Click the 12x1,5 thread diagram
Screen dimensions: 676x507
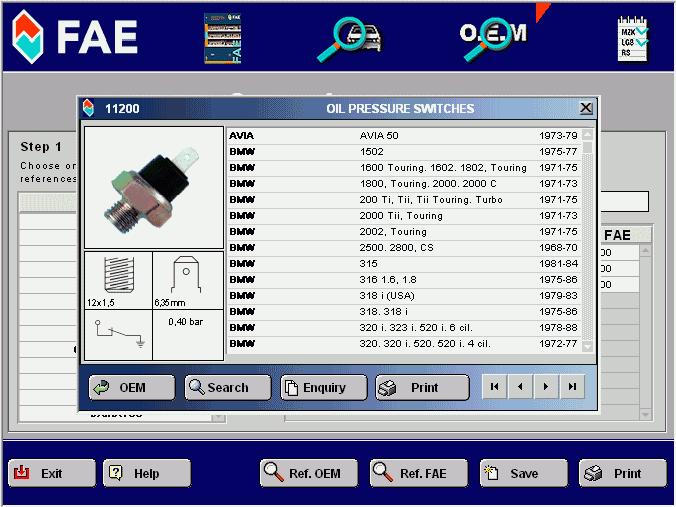(119, 280)
